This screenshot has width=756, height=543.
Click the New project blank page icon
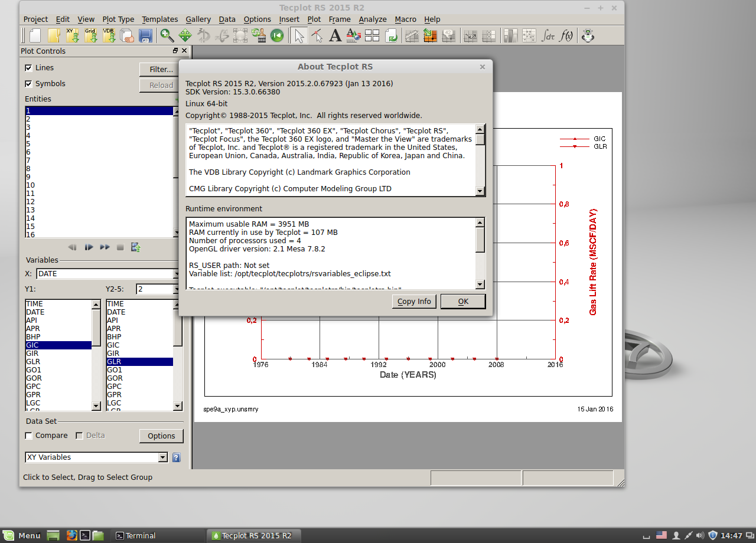click(35, 35)
